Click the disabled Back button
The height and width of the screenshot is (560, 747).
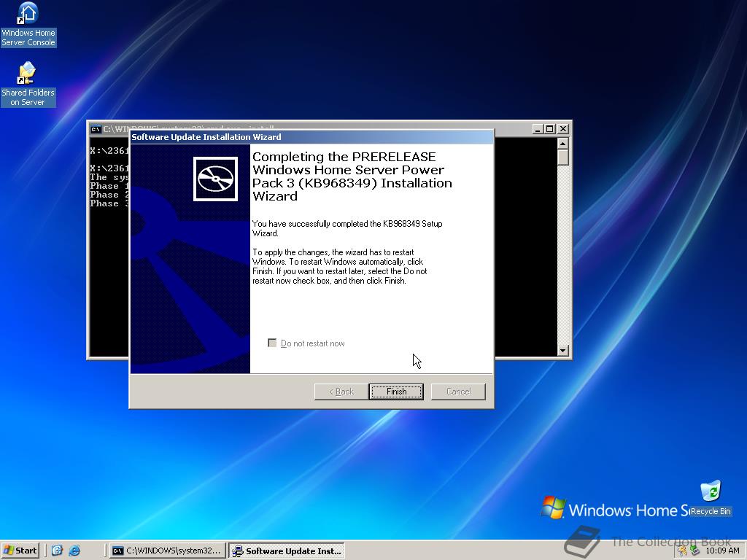tap(341, 392)
